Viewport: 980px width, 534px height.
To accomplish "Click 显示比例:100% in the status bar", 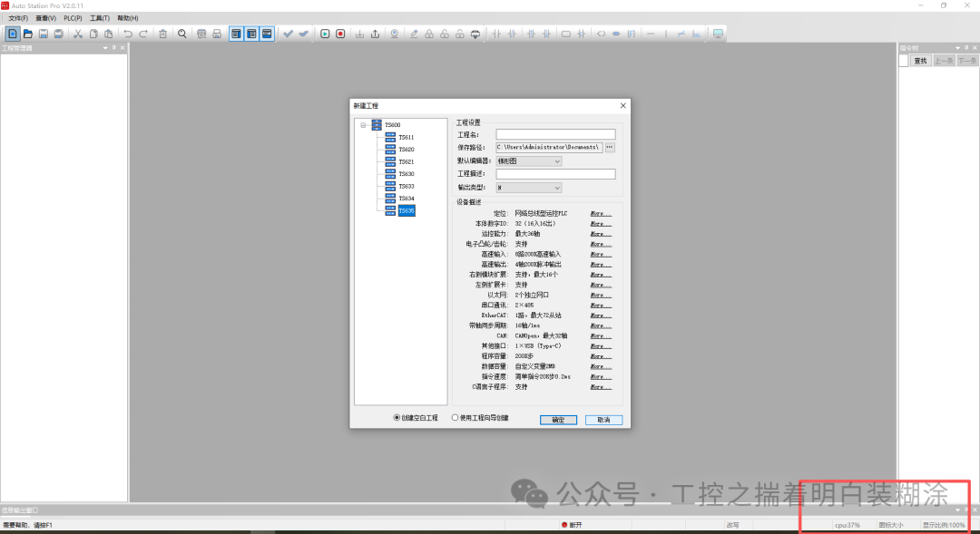I will click(944, 525).
